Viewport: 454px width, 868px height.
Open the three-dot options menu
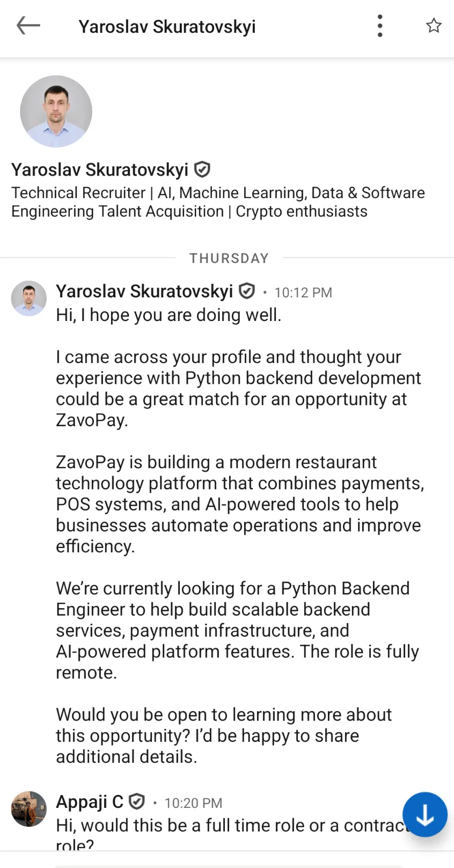pos(380,26)
